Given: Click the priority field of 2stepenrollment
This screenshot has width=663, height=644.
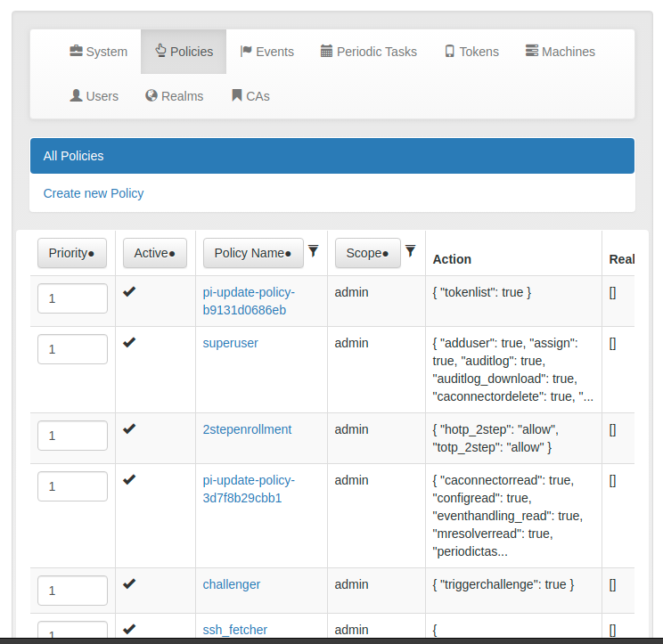Looking at the screenshot, I should point(72,436).
